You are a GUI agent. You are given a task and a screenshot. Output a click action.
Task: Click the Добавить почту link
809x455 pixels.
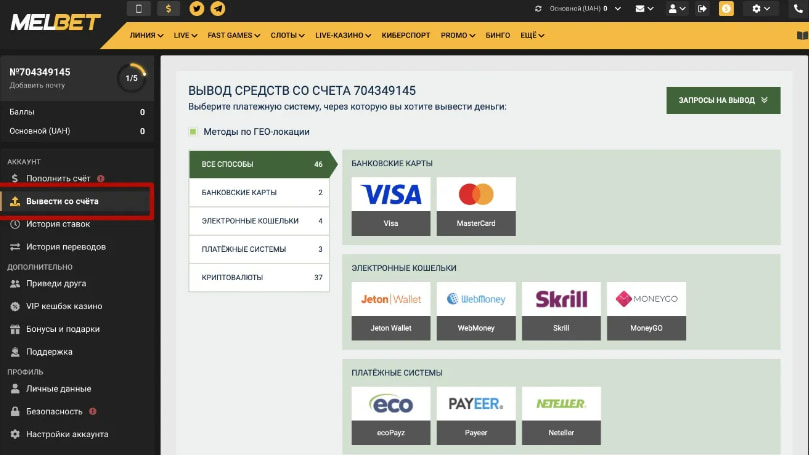pyautogui.click(x=37, y=85)
